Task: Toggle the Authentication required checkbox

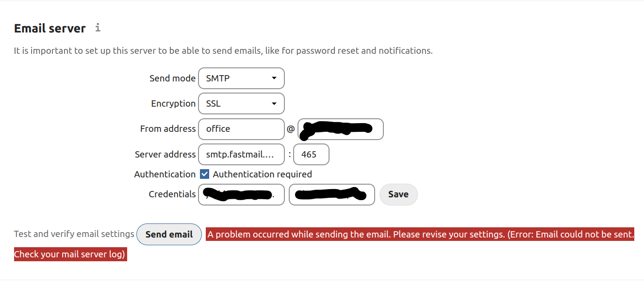Action: 205,174
